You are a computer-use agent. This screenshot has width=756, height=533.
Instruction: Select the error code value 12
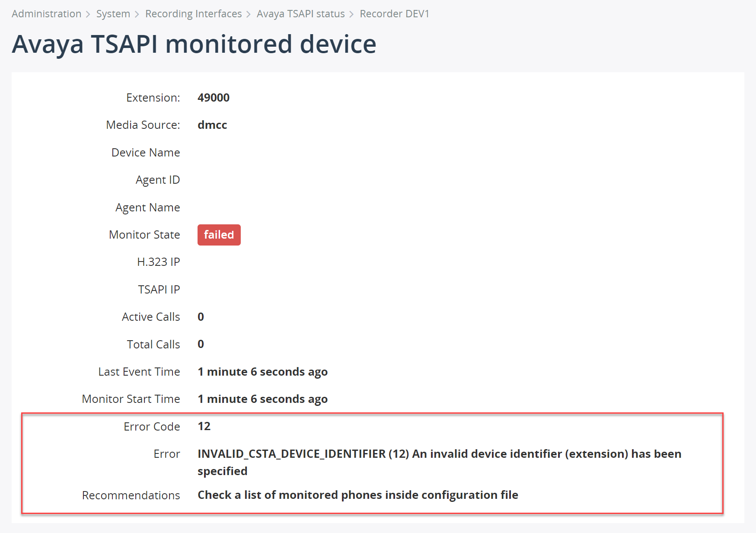[x=204, y=426]
